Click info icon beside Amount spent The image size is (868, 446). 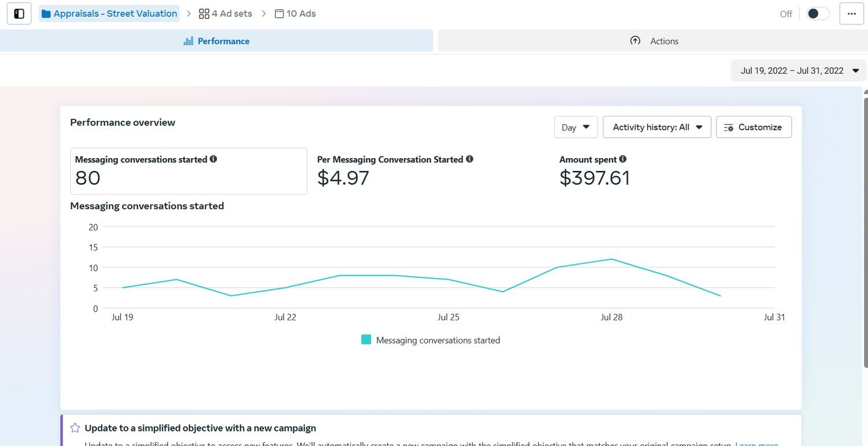[x=623, y=159]
